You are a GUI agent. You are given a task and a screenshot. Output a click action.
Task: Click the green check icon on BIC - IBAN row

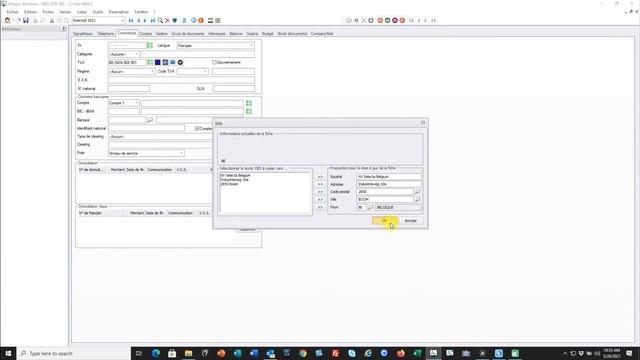click(249, 111)
